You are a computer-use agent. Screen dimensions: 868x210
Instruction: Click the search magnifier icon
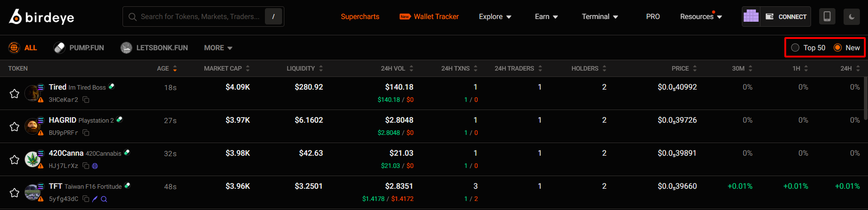[x=132, y=17]
